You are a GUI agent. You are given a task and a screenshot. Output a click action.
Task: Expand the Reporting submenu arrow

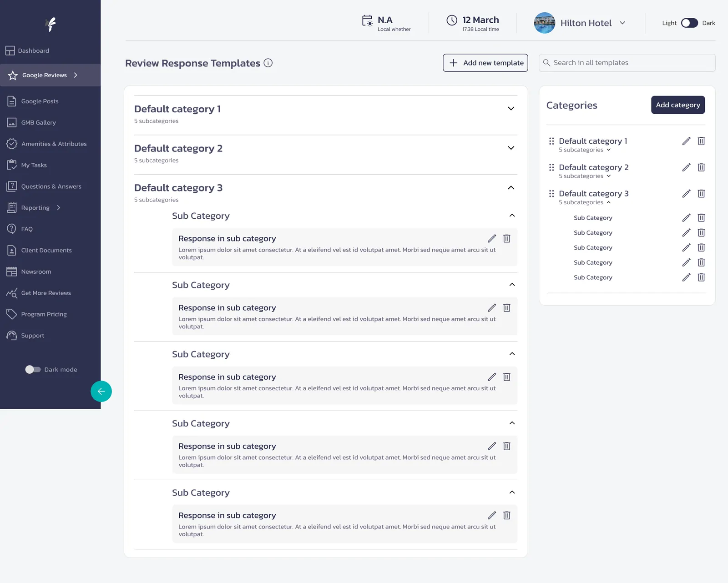pos(58,208)
